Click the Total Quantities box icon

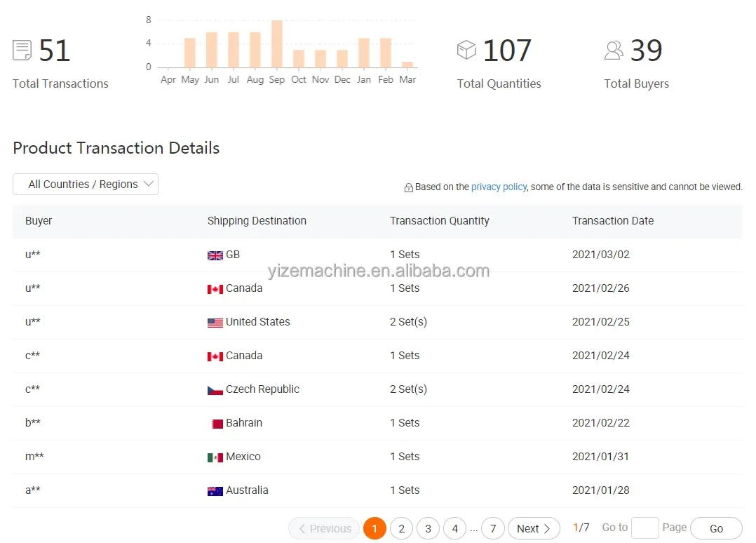(466, 50)
